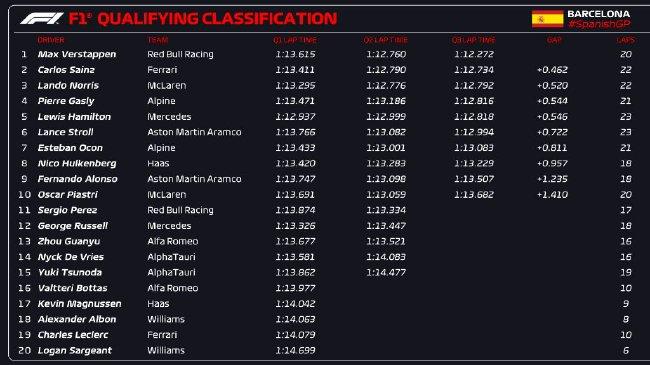Click Oscar Piastri's gap +1.410

pos(552,195)
